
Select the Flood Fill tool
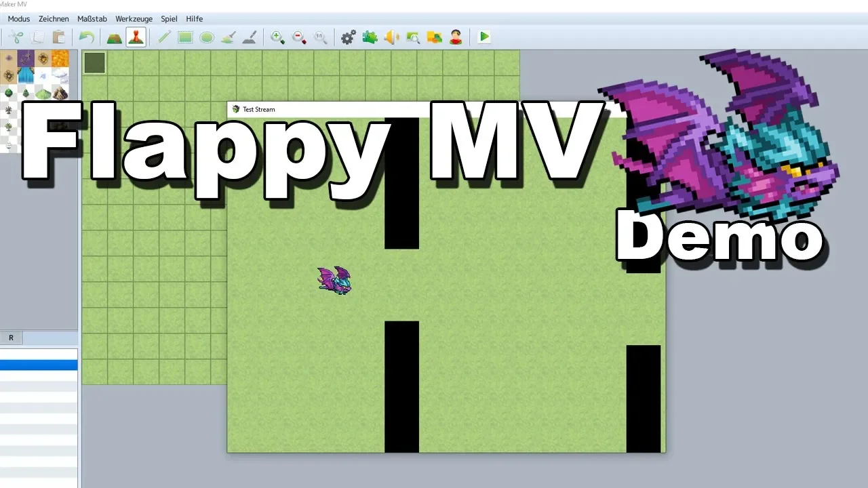pyautogui.click(x=229, y=37)
